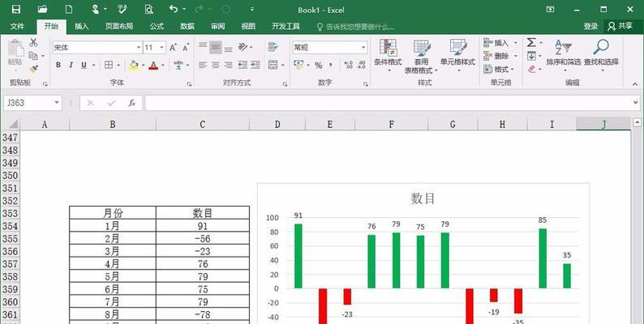The height and width of the screenshot is (324, 644).
Task: Click the AutoSum sigma icon
Action: [531, 42]
